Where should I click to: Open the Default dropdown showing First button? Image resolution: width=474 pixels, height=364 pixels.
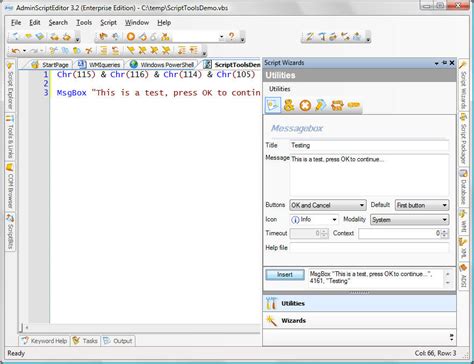click(x=422, y=205)
